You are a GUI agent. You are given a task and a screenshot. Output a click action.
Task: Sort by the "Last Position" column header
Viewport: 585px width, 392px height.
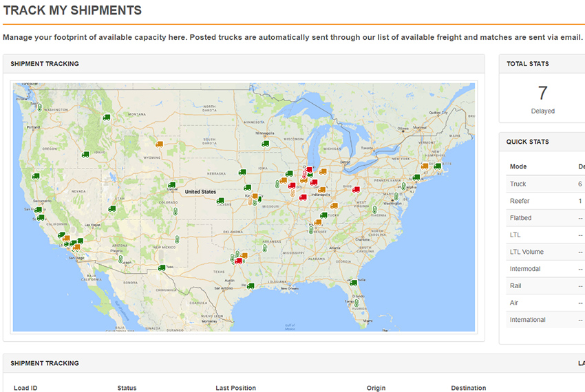point(236,388)
